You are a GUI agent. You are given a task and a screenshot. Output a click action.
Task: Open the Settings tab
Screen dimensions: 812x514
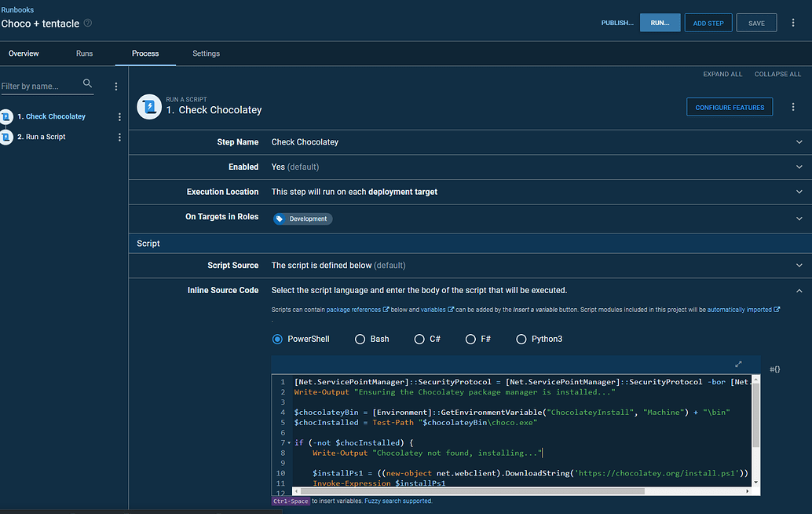coord(206,53)
